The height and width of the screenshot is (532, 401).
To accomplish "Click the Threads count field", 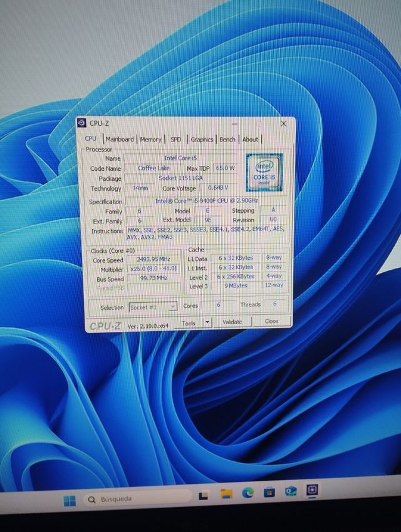I will click(x=274, y=304).
